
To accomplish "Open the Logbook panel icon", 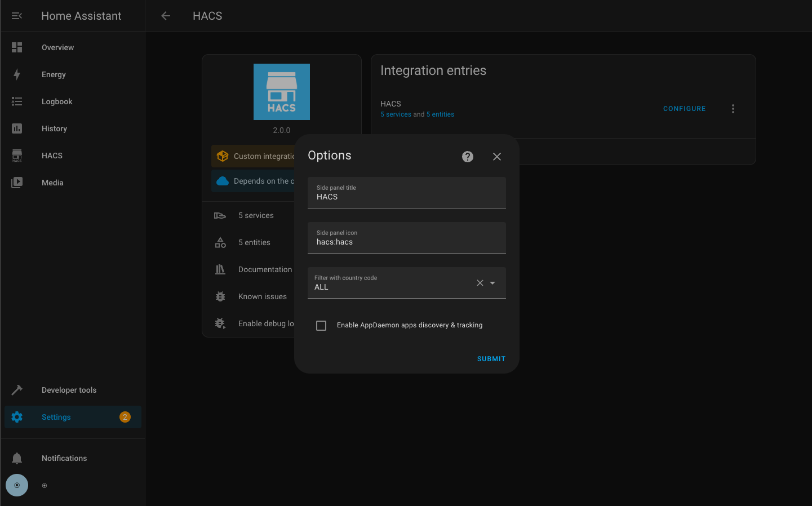I will click(x=17, y=101).
